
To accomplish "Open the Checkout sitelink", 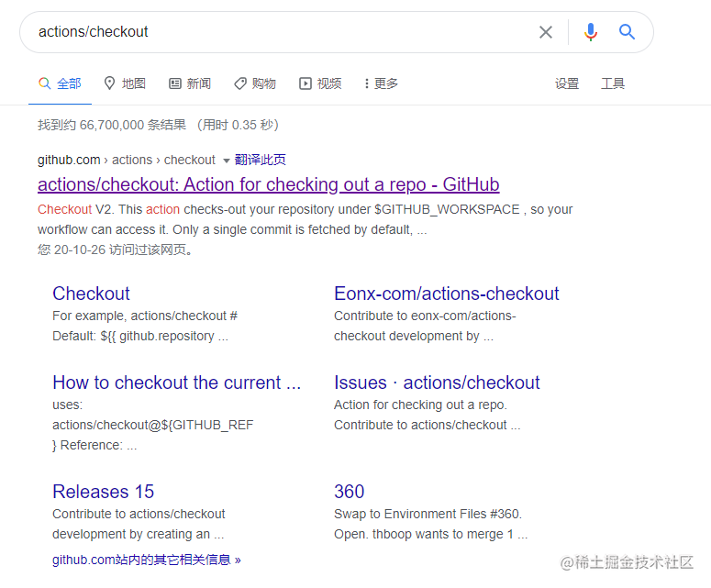I will point(91,294).
